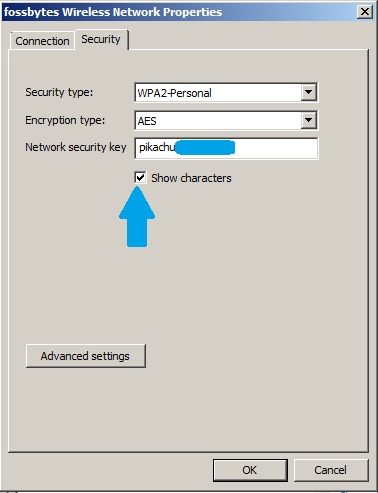Image resolution: width=378 pixels, height=493 pixels.
Task: Confirm changes with the OK button
Action: pos(250,470)
